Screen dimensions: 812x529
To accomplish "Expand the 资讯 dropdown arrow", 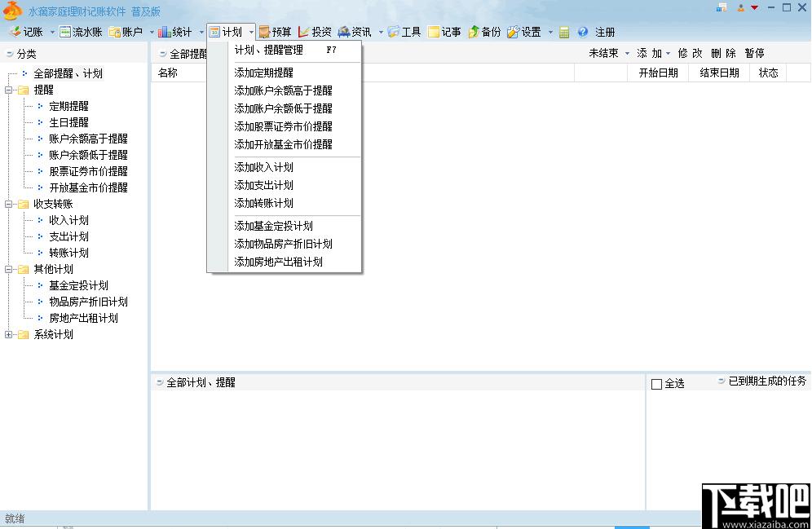I will (x=381, y=32).
